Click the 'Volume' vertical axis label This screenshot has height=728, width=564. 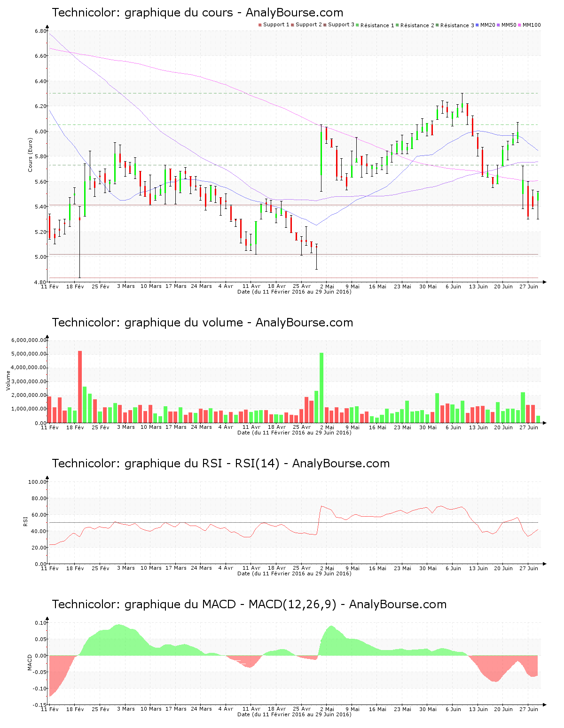(x=8, y=380)
